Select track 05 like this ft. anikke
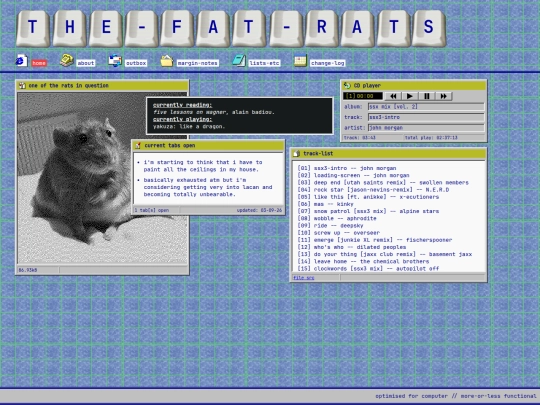 coord(368,197)
